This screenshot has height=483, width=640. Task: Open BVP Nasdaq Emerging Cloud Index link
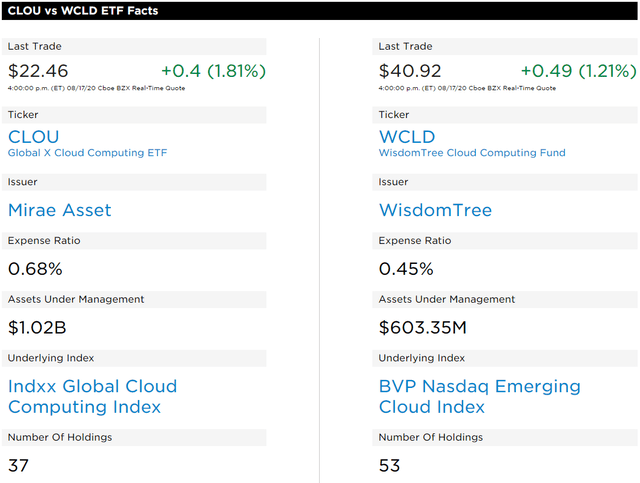coord(480,396)
